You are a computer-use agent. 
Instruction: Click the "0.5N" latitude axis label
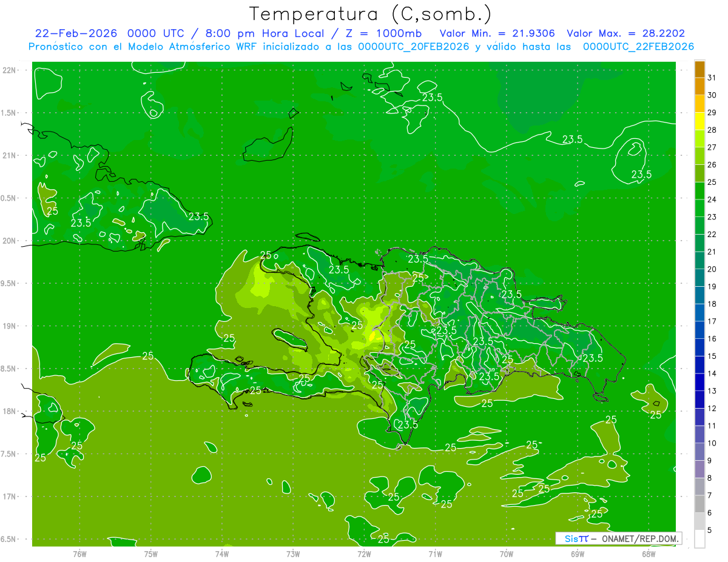click(x=10, y=198)
